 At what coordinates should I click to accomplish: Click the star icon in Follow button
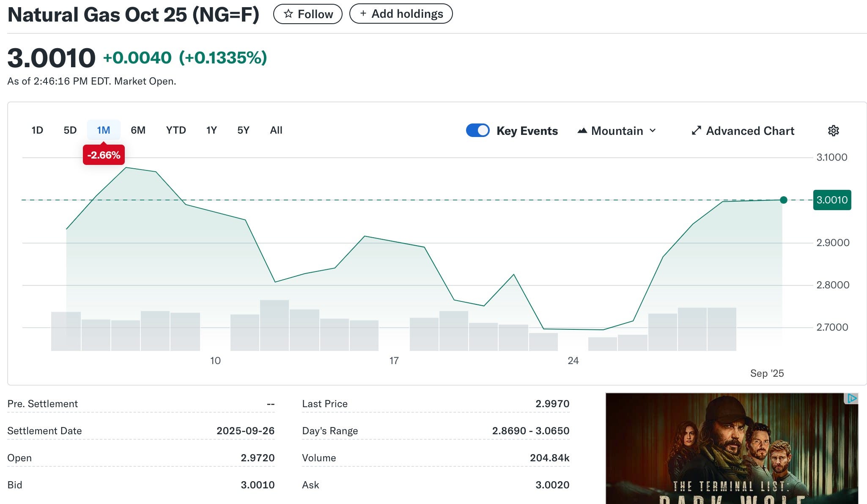click(288, 14)
